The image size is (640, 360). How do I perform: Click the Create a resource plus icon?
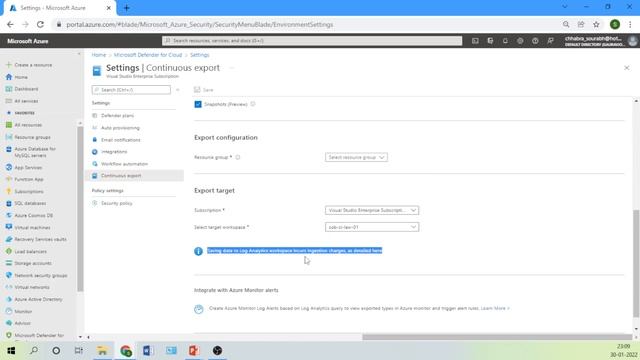pos(9,65)
